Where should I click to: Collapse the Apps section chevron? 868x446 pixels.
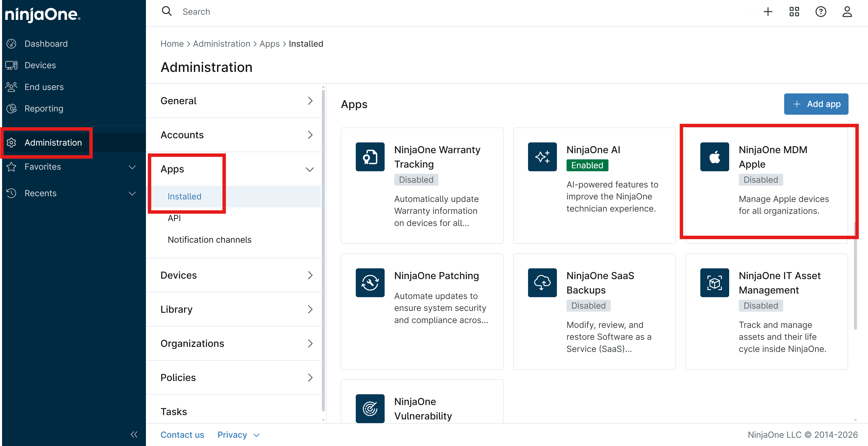[x=310, y=169]
